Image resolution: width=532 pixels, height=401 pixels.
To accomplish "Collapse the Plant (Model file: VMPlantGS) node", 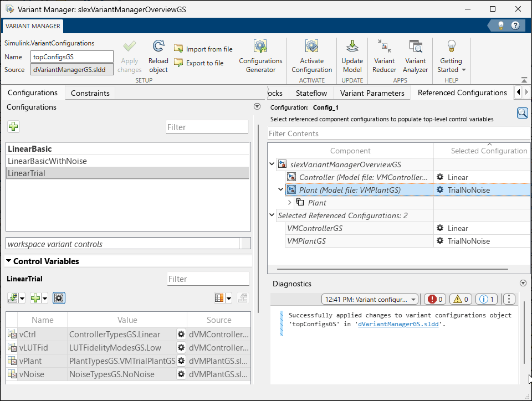I will [x=280, y=189].
